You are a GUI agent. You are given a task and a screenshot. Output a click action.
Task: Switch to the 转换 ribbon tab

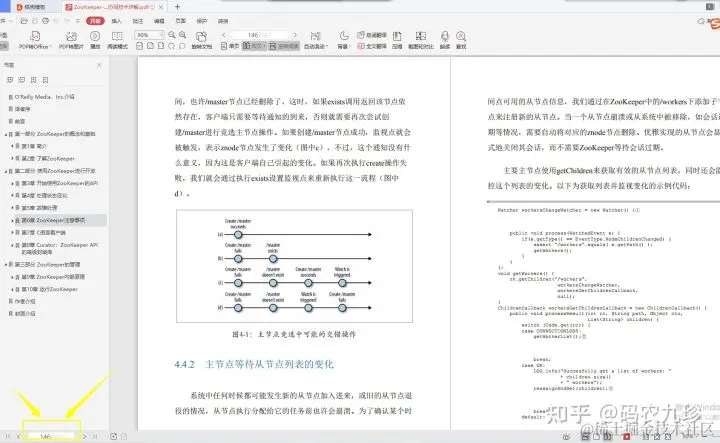pyautogui.click(x=223, y=21)
